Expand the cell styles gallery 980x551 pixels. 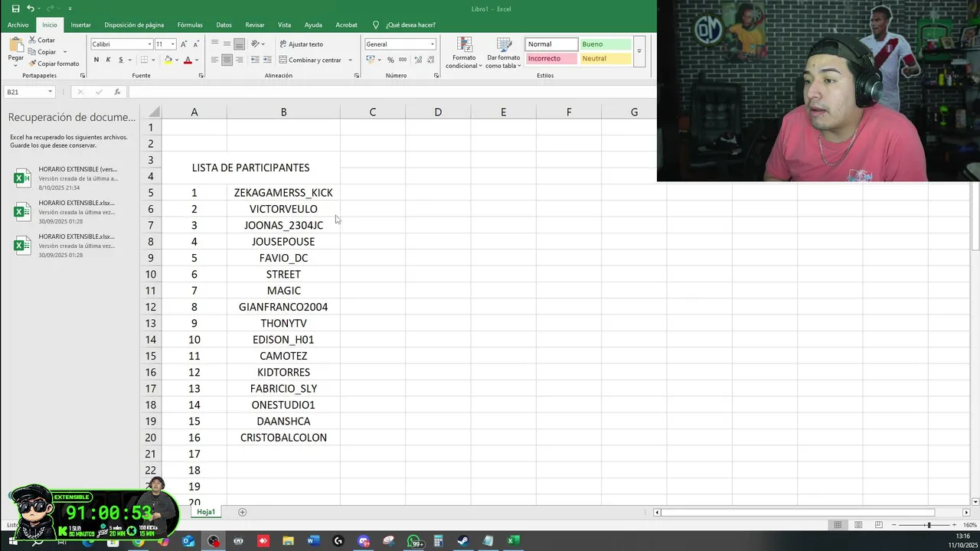(639, 51)
